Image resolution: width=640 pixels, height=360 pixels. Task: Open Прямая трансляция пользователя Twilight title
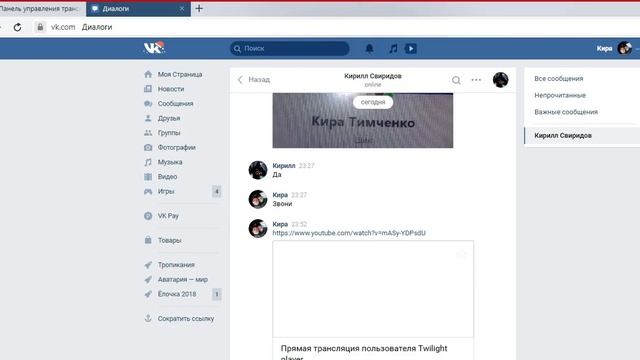click(364, 352)
